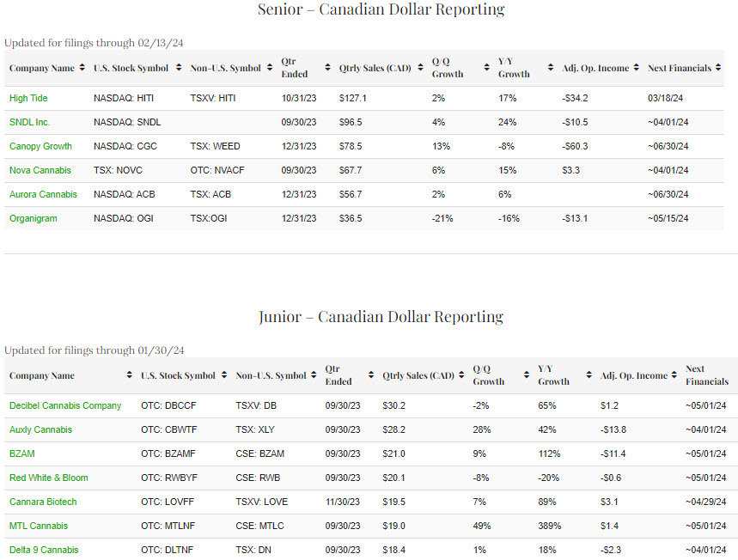Image resolution: width=738 pixels, height=560 pixels.
Task: Click Junior table Qtr Ended sort icon
Action: [x=370, y=375]
